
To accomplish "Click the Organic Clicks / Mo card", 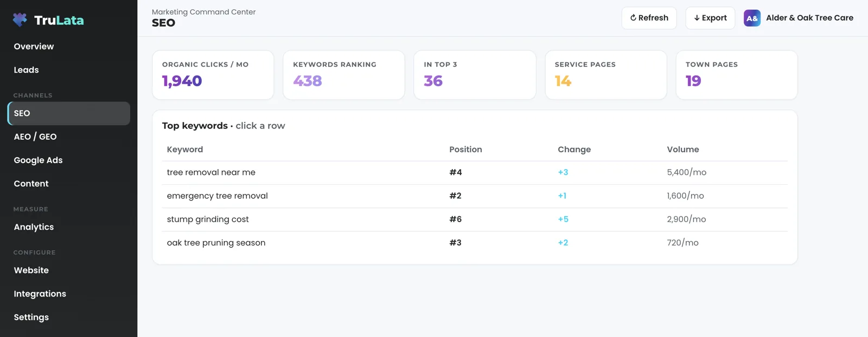I will (x=213, y=75).
